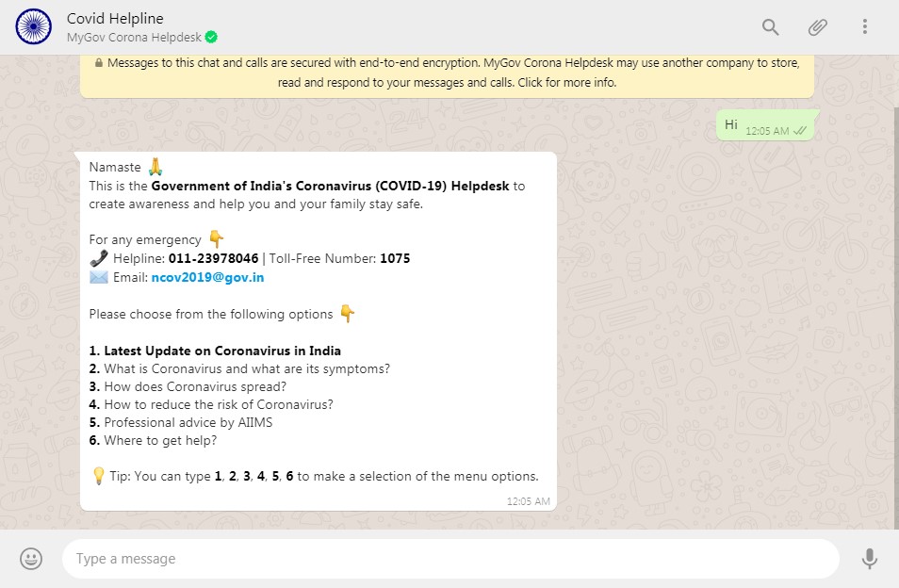
Task: Focus the Type a message field
Action: (x=450, y=558)
